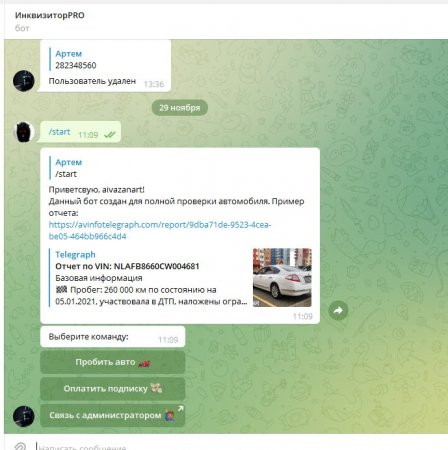Click the double-check read mark on /start

[x=110, y=135]
